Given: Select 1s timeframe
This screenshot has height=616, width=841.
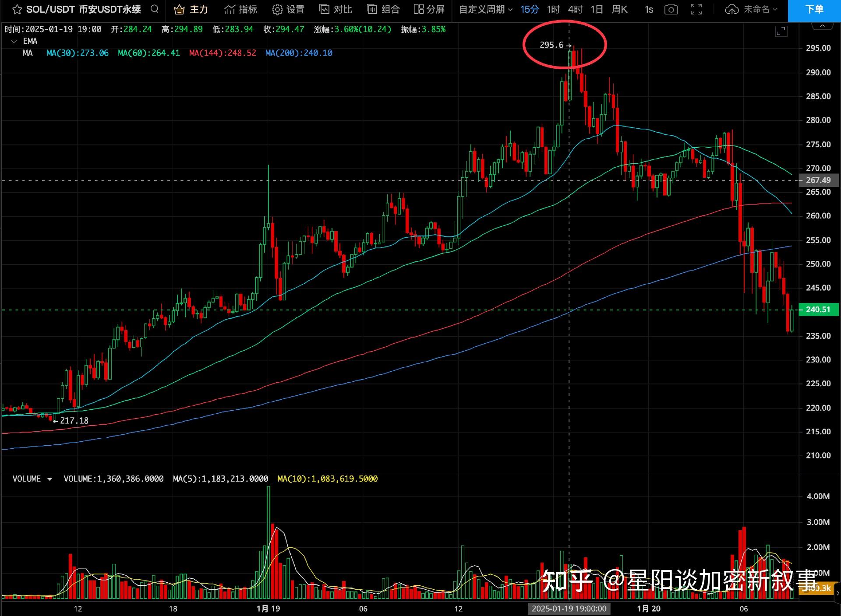Looking at the screenshot, I should coord(649,9).
